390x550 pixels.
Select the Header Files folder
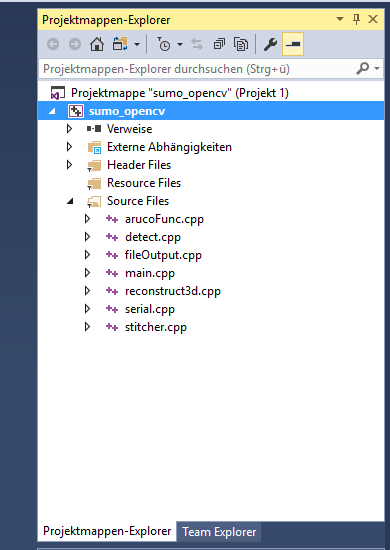pyautogui.click(x=139, y=165)
